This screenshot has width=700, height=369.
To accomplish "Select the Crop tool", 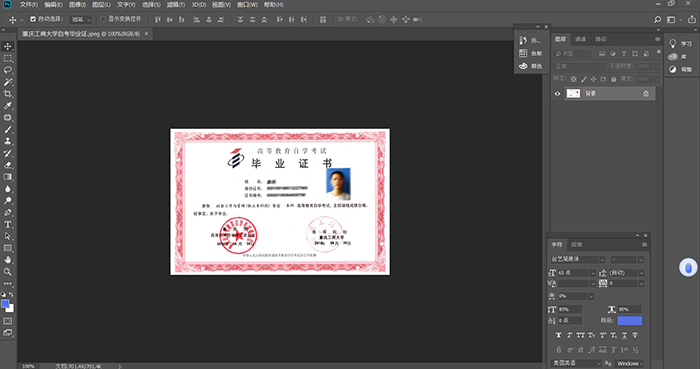I will pos(8,94).
